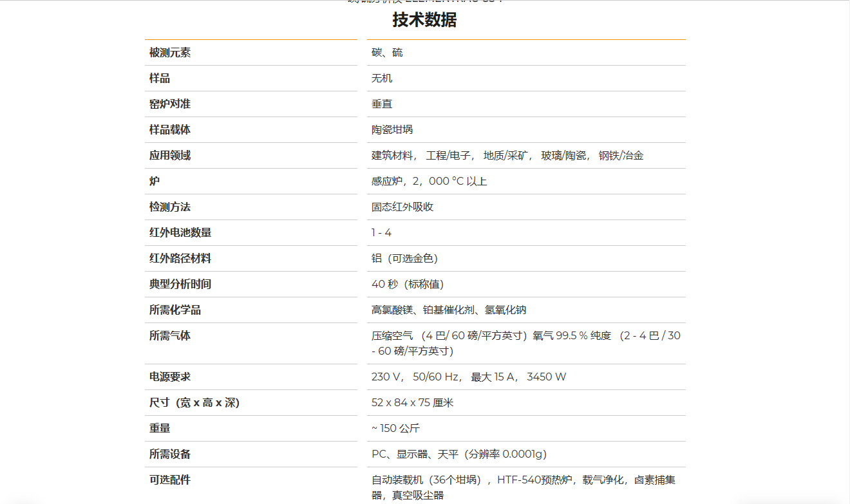Viewport: 850px width, 504px height.
Task: Click the 陶瓷坩埚 sample carrier value
Action: [392, 130]
